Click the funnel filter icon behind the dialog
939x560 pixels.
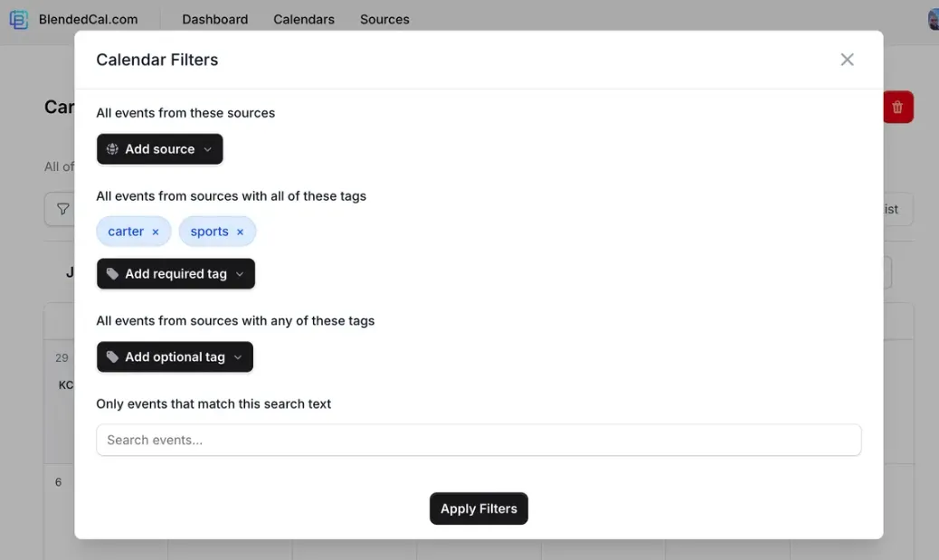click(62, 209)
